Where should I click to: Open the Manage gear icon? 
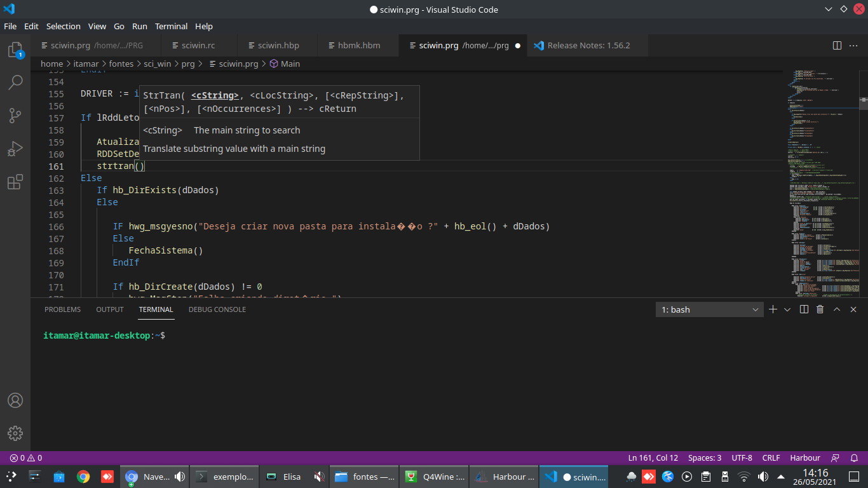(15, 433)
